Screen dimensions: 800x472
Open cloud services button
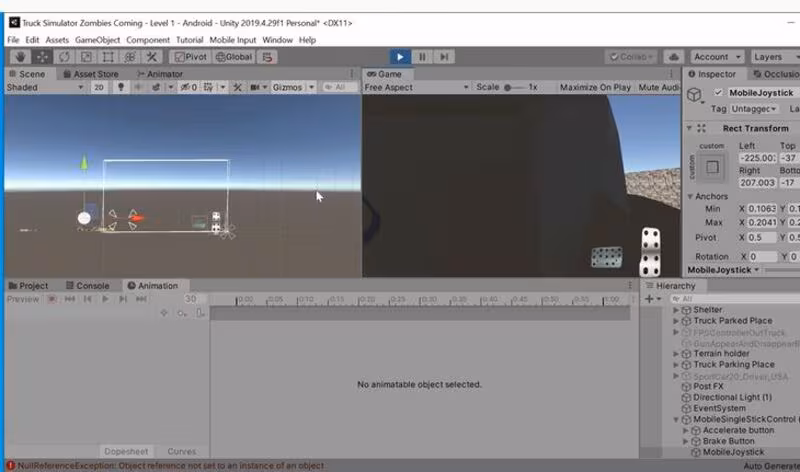click(673, 57)
